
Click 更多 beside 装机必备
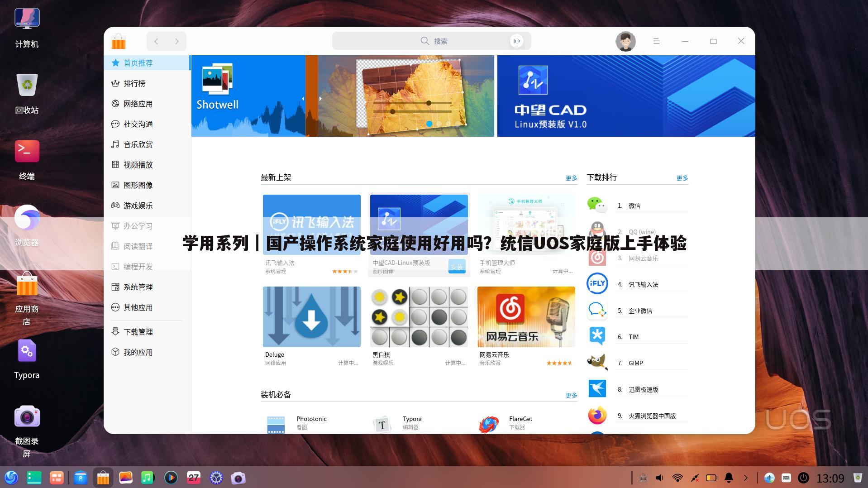tap(571, 395)
